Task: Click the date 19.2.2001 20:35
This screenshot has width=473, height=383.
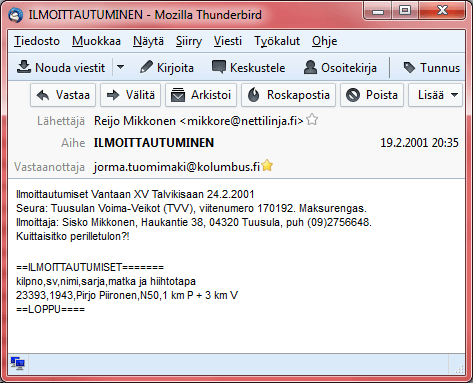Action: click(419, 143)
